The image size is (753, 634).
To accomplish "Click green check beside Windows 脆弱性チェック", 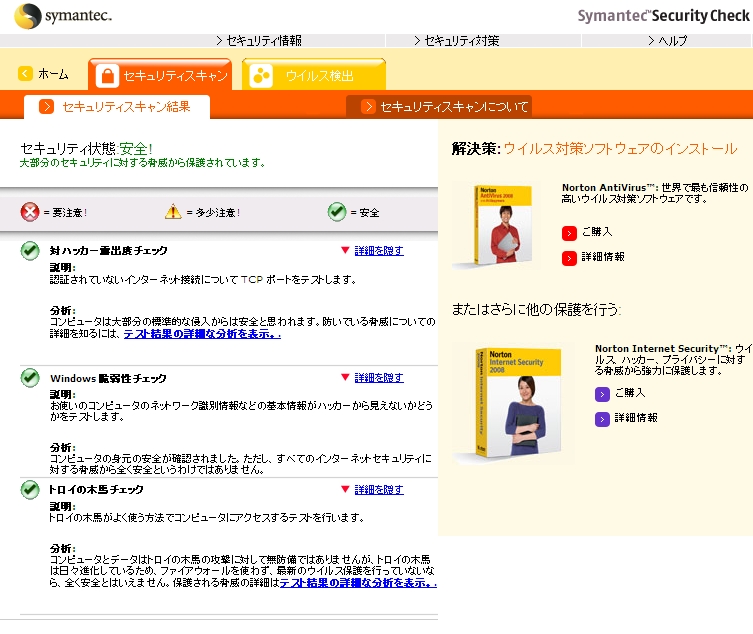I will 30,378.
